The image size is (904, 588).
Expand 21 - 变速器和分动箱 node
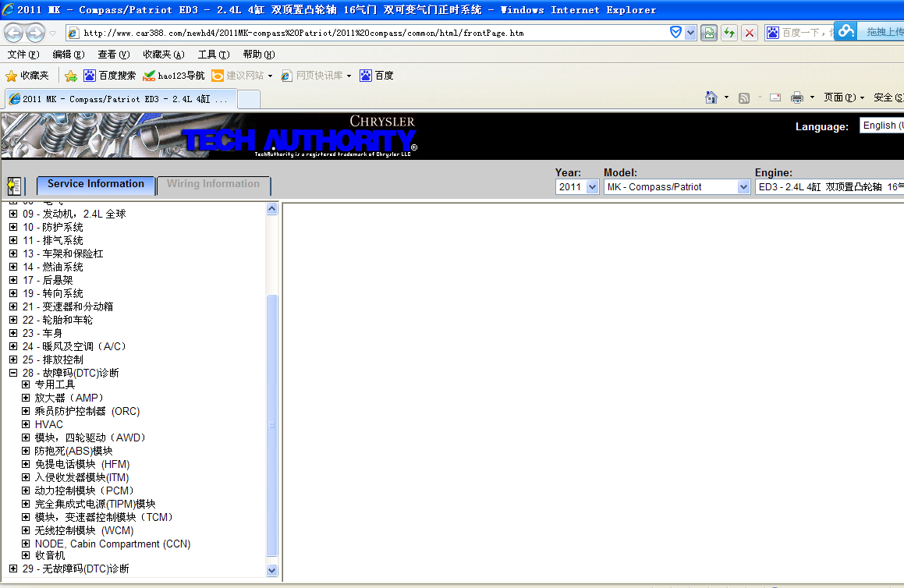[13, 306]
